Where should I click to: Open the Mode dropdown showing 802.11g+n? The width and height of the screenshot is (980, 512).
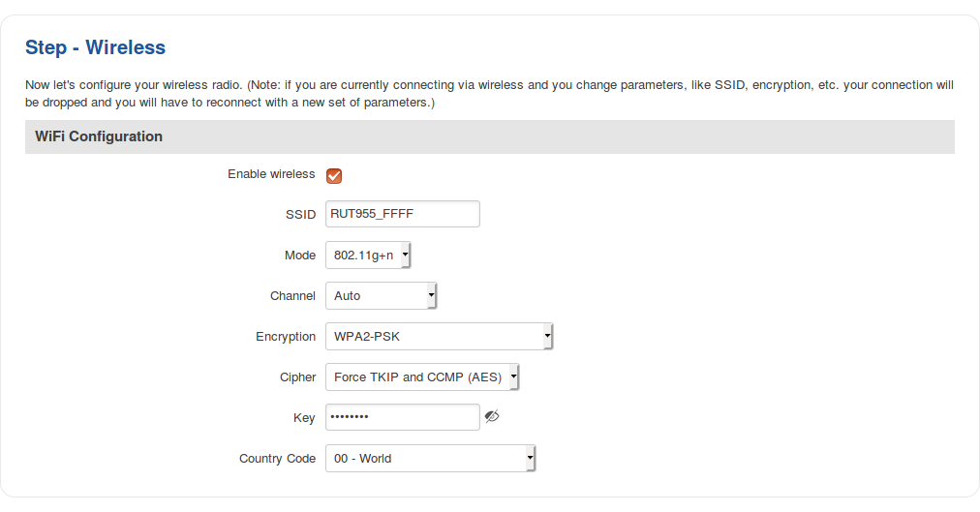(368, 256)
